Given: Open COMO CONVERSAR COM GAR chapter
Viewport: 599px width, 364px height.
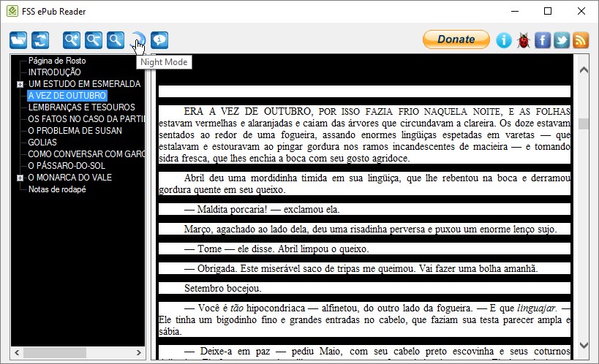Looking at the screenshot, I should coord(86,154).
